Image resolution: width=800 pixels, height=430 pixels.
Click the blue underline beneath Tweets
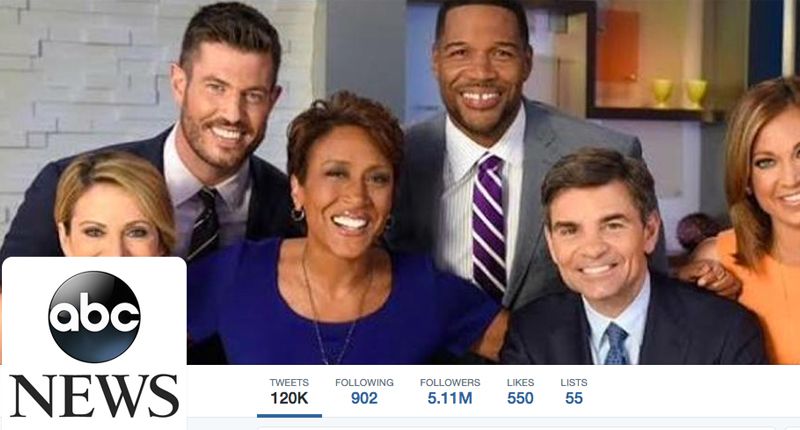pos(289,416)
